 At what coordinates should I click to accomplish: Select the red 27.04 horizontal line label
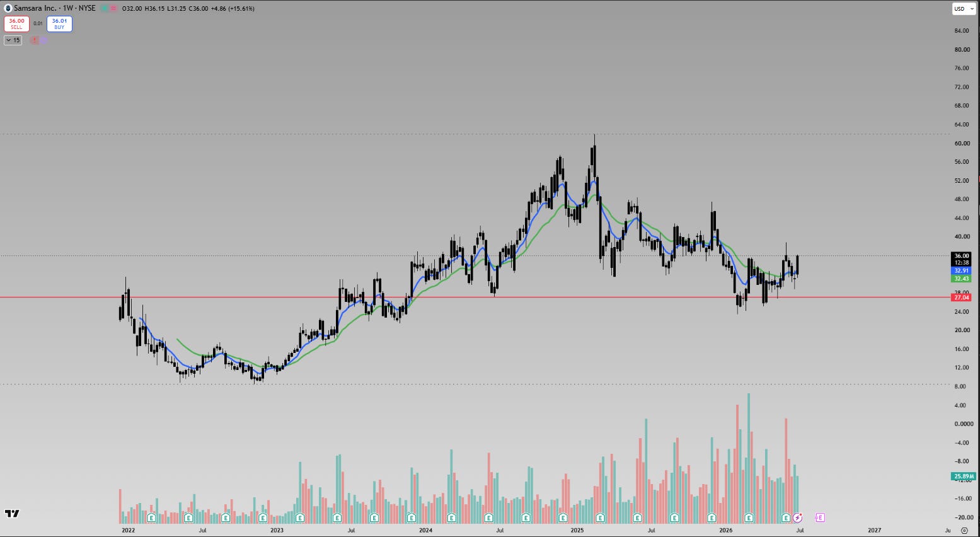(961, 297)
